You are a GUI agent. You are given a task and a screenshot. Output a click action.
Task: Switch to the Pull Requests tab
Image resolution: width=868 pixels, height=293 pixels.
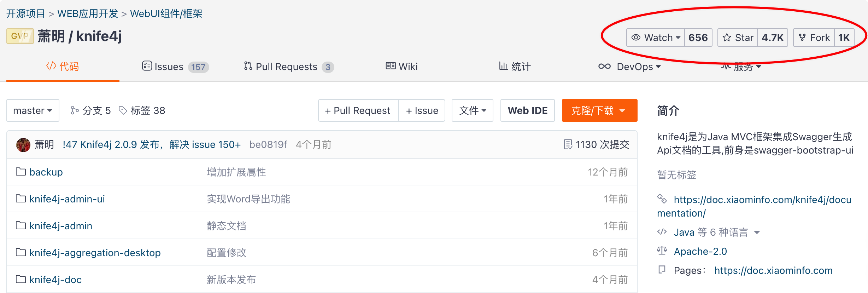pyautogui.click(x=286, y=67)
